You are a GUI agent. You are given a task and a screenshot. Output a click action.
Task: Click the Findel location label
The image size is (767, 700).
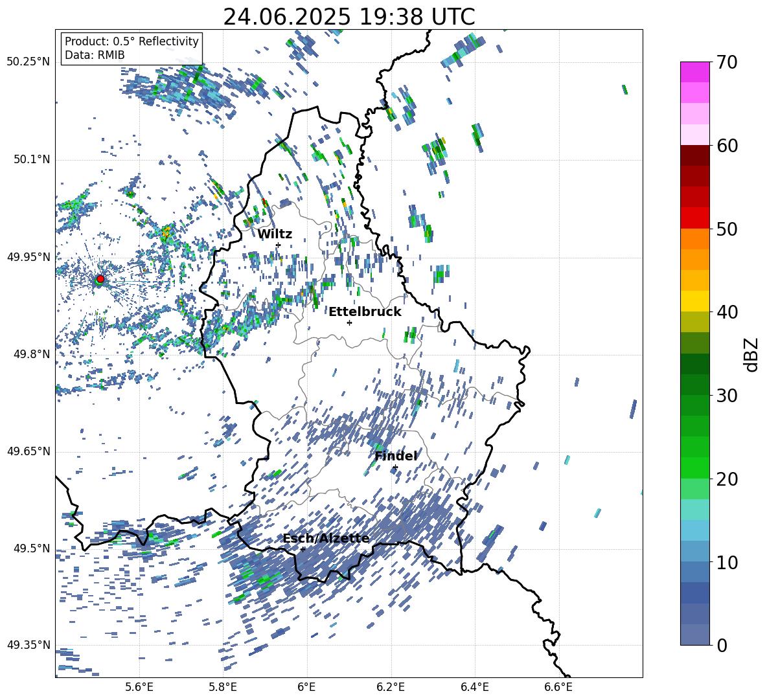tap(396, 456)
